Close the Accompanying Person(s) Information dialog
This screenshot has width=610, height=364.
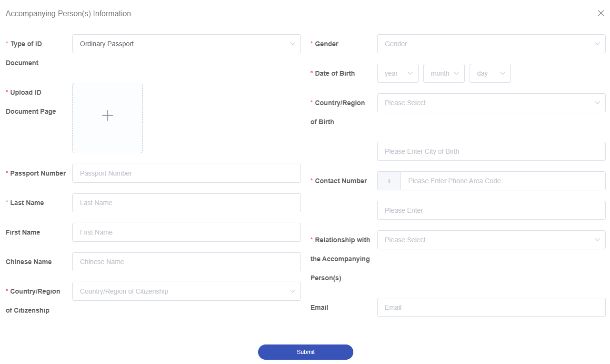point(600,13)
